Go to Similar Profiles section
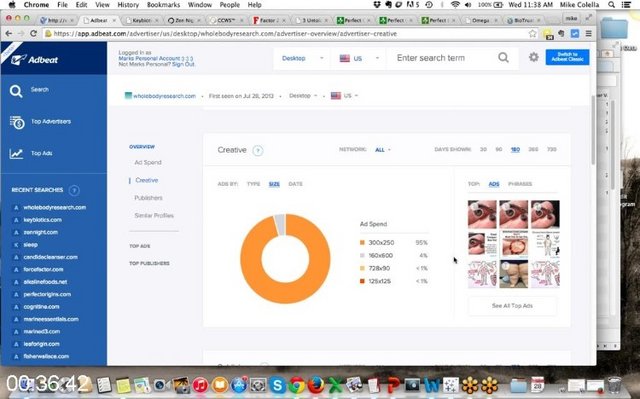The image size is (640, 399). 154,215
